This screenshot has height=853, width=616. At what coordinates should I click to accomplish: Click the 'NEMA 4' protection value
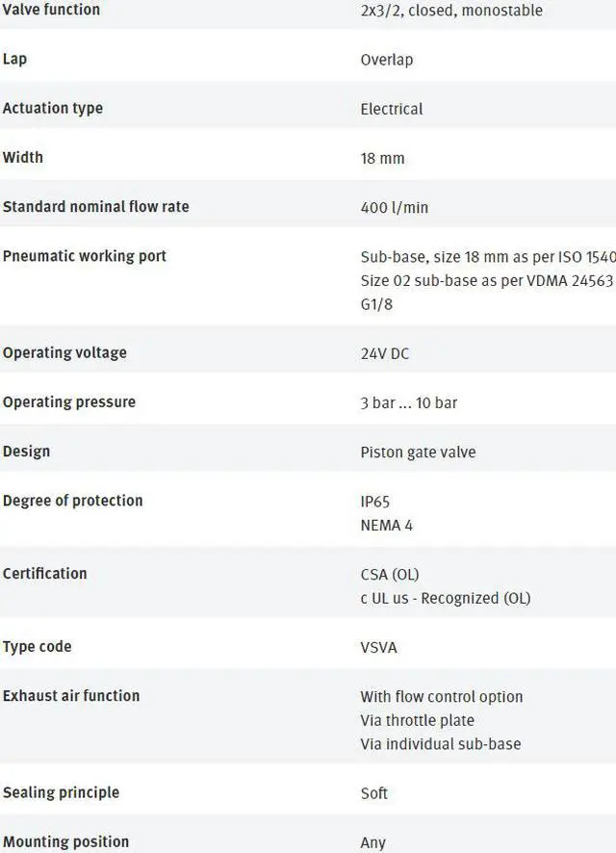[x=386, y=525]
